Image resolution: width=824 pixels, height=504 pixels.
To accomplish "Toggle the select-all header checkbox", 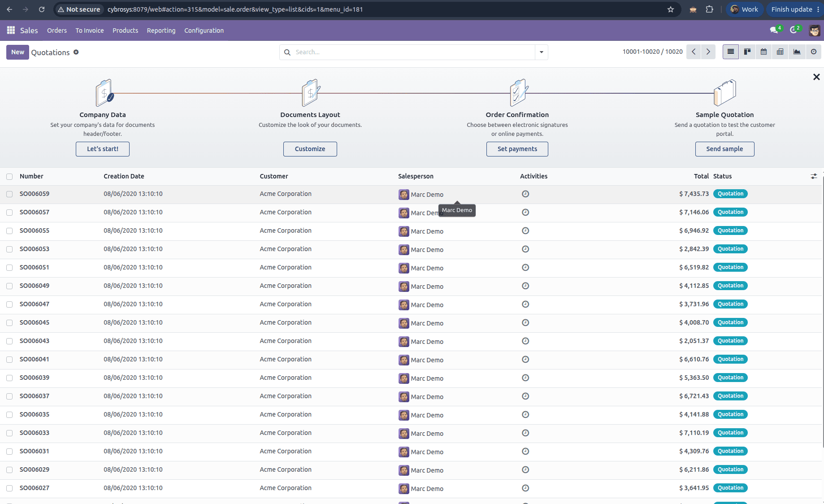I will [9, 177].
